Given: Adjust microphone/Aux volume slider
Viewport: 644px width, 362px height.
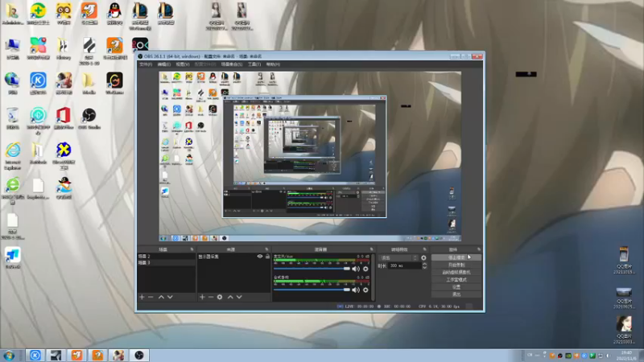Looking at the screenshot, I should tap(312, 269).
